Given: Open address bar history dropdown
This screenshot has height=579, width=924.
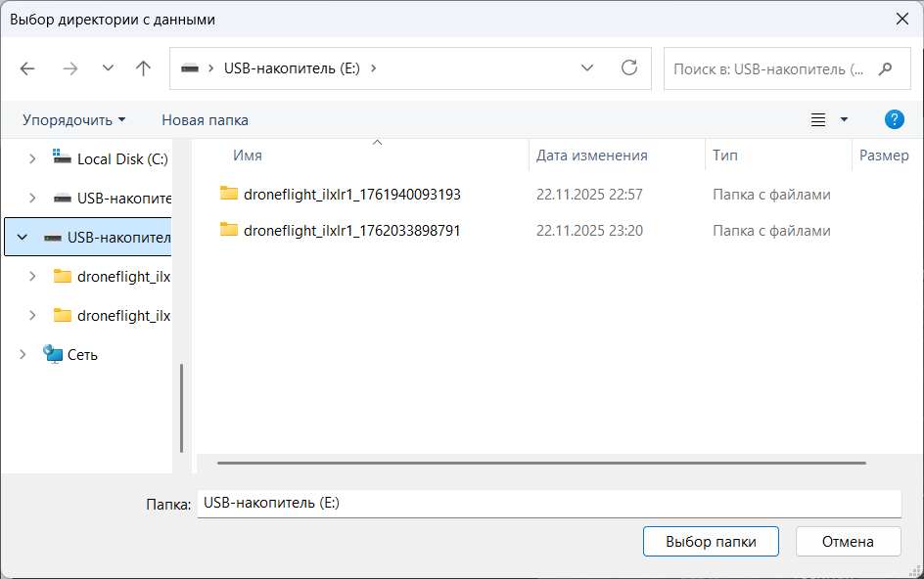Looking at the screenshot, I should [587, 68].
